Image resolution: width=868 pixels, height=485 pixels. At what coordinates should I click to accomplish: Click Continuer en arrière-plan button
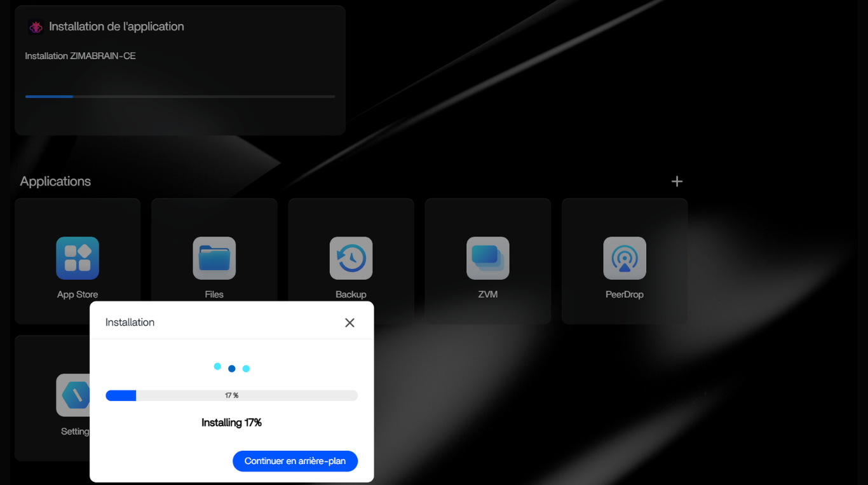[x=295, y=461]
